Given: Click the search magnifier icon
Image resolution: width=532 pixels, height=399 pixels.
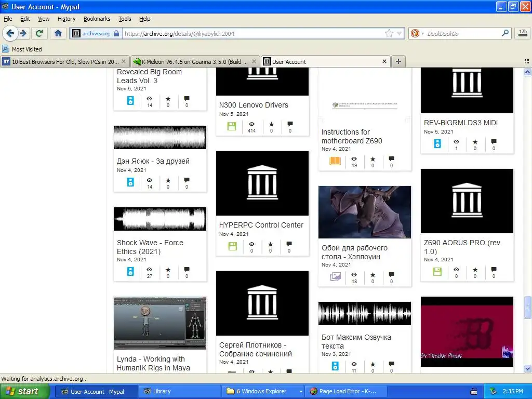Looking at the screenshot, I should point(505,33).
